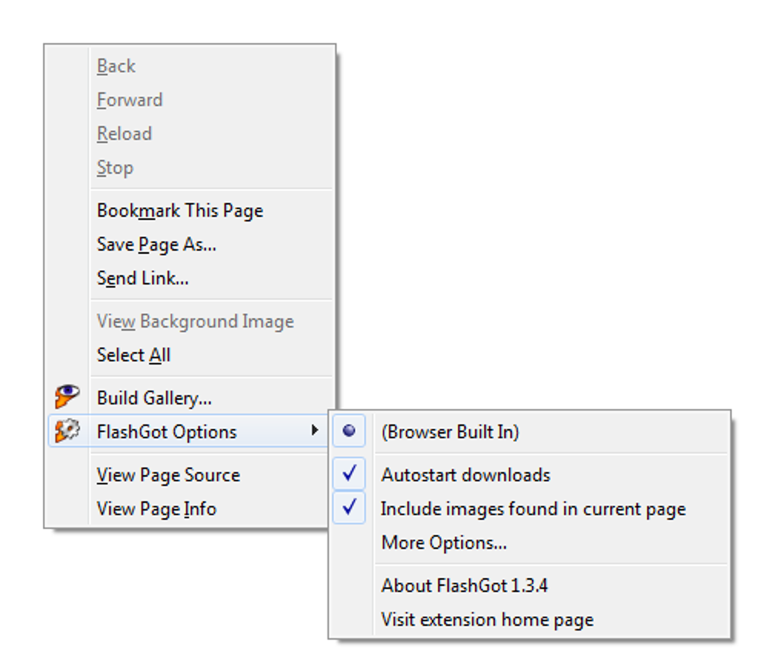Select Save Page As...
The image size is (784, 672).
pyautogui.click(x=157, y=245)
